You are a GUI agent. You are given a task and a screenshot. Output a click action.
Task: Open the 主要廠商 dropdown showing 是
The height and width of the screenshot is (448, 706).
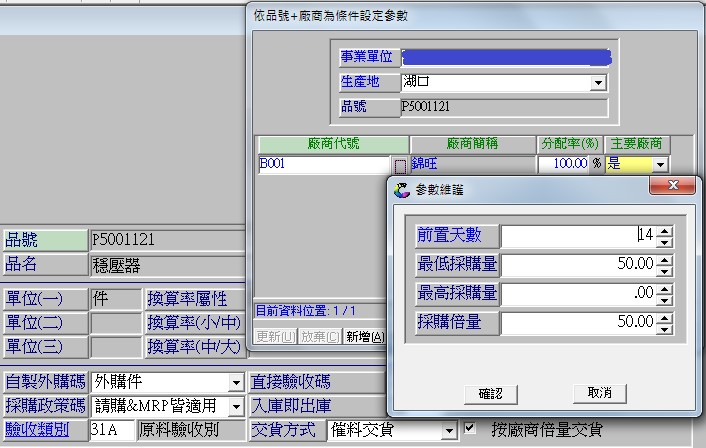(x=661, y=165)
